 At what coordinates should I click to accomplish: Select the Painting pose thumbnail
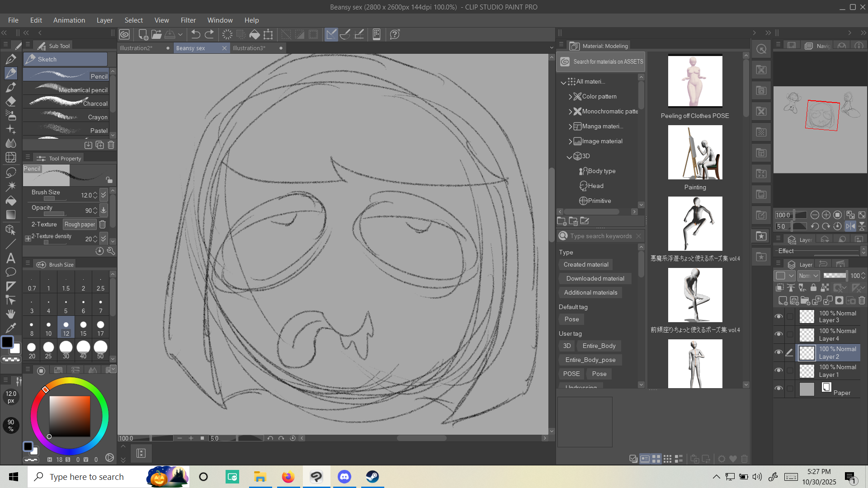[x=695, y=153]
